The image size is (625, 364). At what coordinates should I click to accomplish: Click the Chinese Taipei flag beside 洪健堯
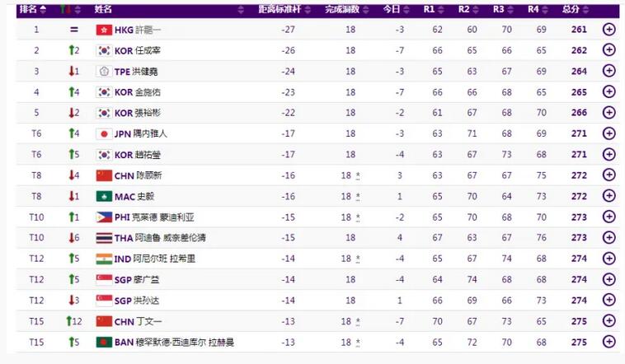coord(104,72)
